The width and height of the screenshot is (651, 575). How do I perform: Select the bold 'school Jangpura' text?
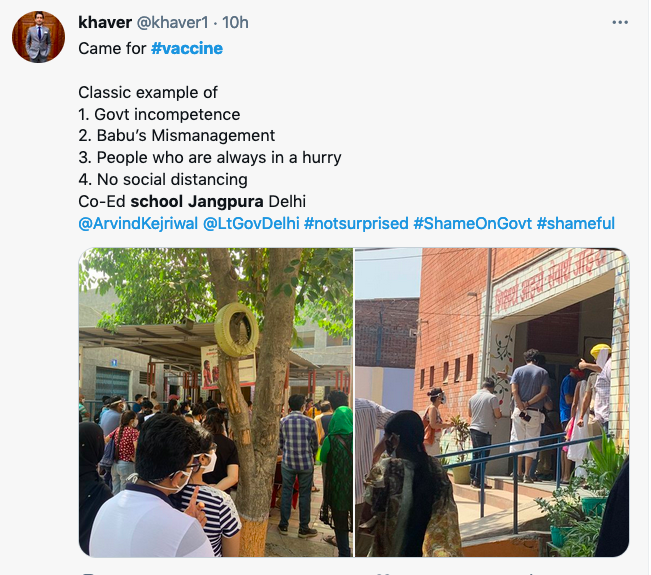pos(197,202)
